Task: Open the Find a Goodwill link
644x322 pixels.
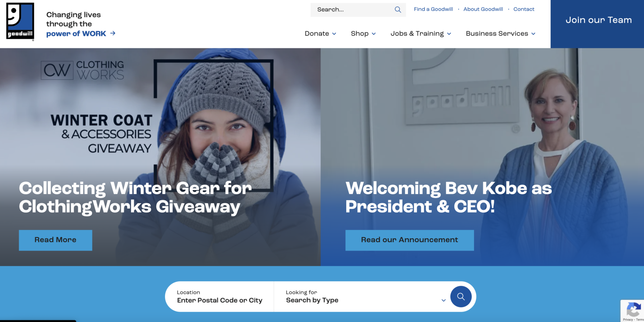Action: click(x=433, y=9)
